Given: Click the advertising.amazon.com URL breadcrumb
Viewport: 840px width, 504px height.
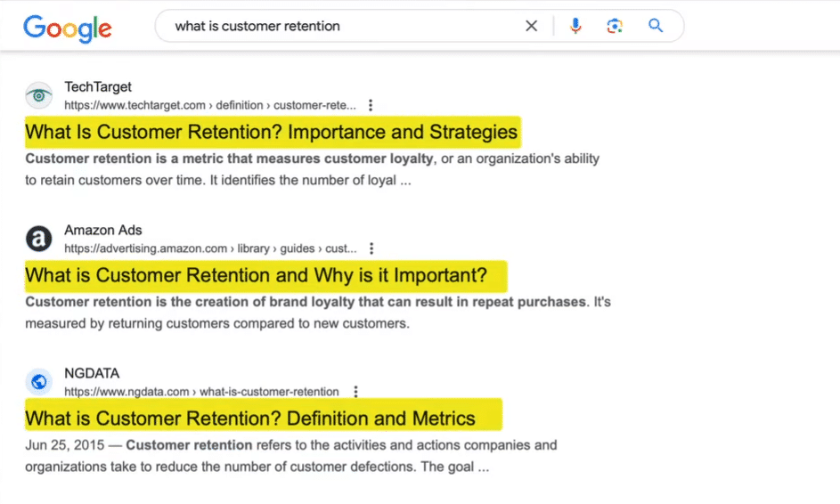Looking at the screenshot, I should (210, 248).
